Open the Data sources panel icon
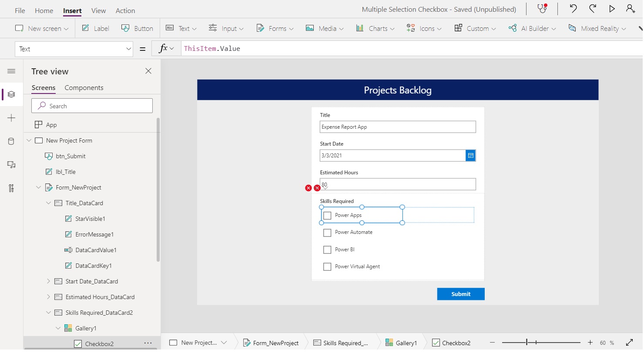The image size is (644, 353). click(11, 140)
